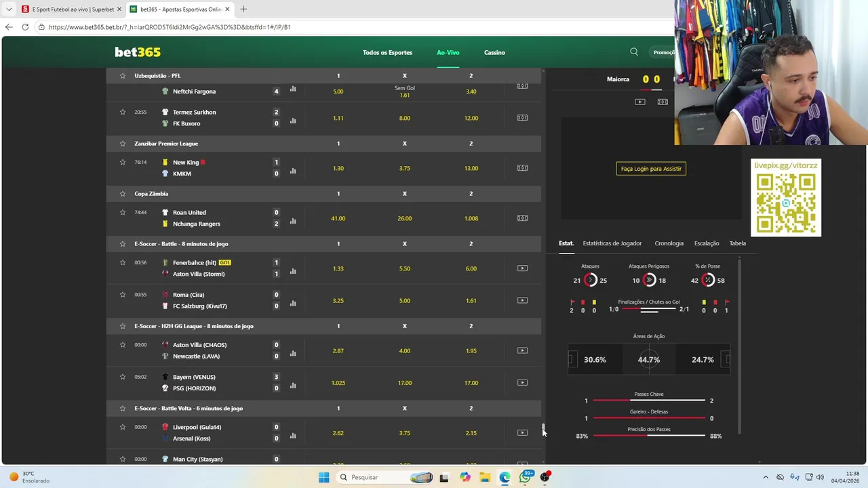Open the Tabela tab
868x488 pixels.
[737, 243]
